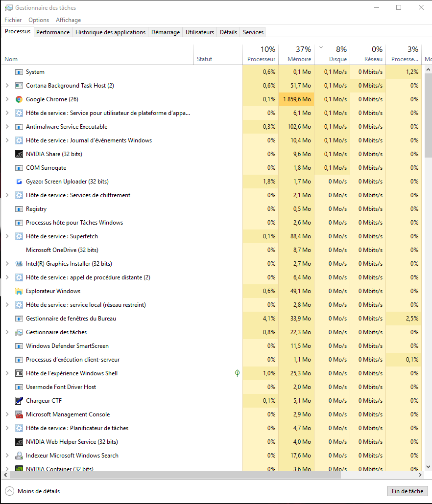Image resolution: width=432 pixels, height=504 pixels.
Task: Click the scroll down arrow
Action: (428, 467)
